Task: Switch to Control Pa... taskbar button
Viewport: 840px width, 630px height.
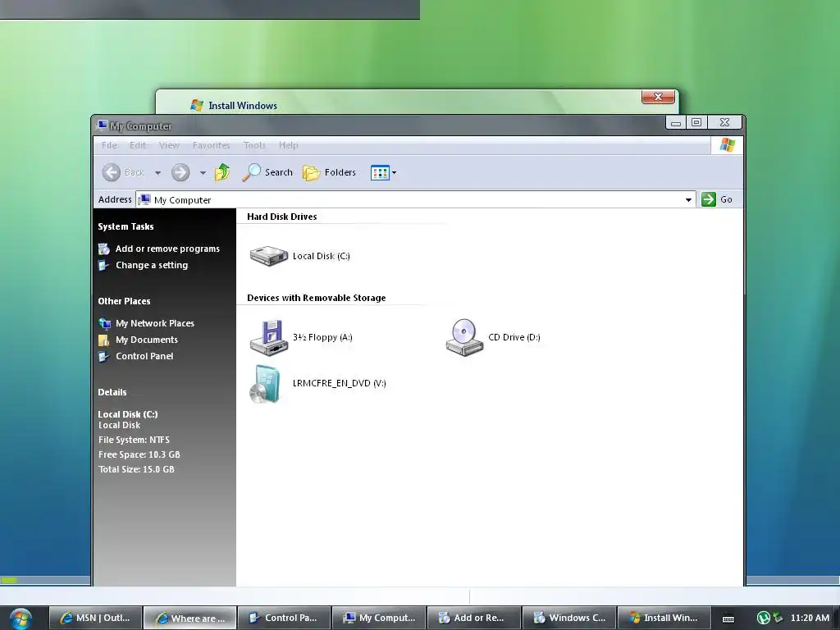Action: (x=283, y=618)
